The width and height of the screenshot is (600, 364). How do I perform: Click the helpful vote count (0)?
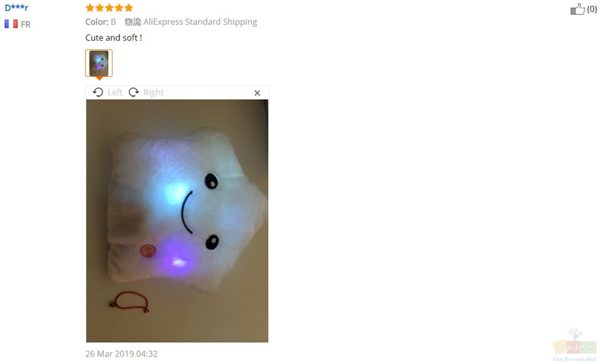click(592, 9)
